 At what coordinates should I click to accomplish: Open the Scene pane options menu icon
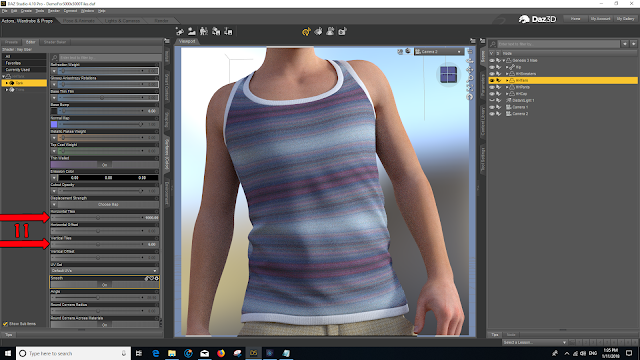pyautogui.click(x=482, y=41)
